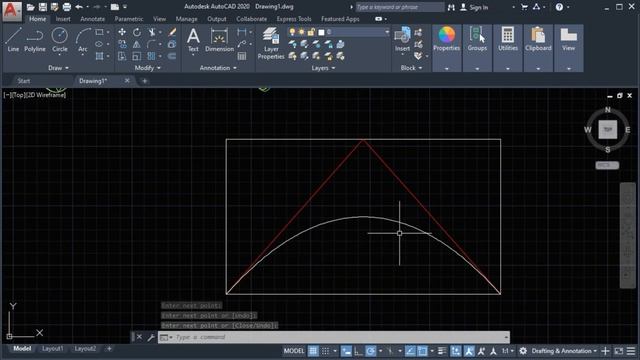Click the Save icon in quick access toolbar
Screen dimensions: 640x360
[x=42, y=7]
